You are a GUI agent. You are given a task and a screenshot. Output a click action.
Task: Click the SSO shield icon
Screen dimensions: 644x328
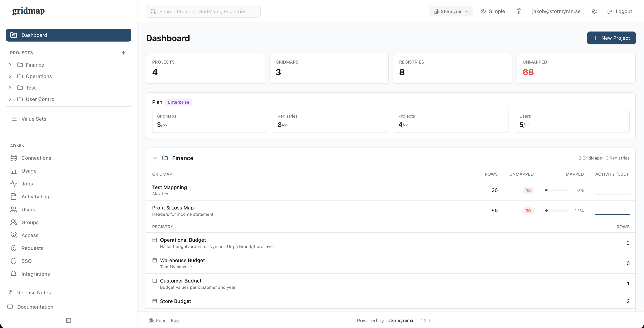pos(13,261)
